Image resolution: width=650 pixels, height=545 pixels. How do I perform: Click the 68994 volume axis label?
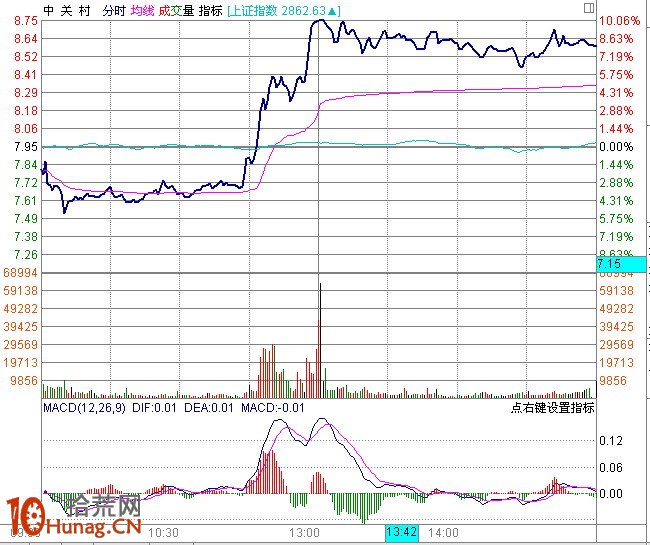(x=20, y=273)
